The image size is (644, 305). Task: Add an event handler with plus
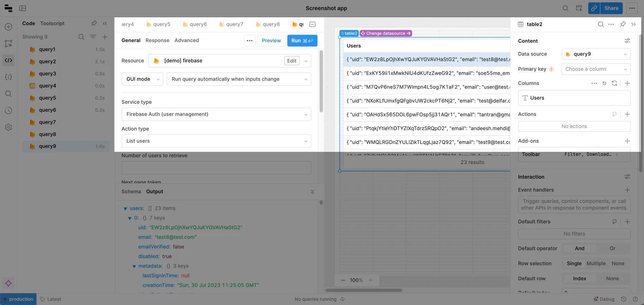627,190
